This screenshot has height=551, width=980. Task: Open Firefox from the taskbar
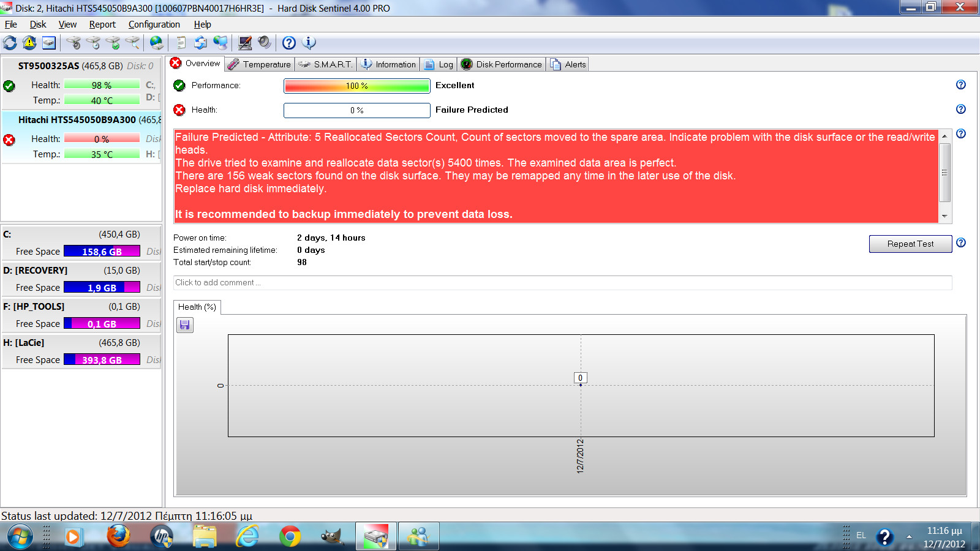click(x=119, y=537)
